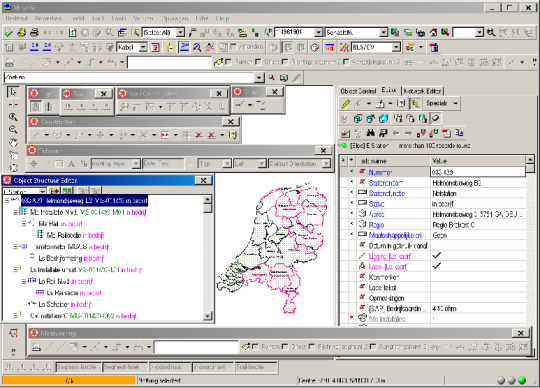The height and width of the screenshot is (388, 540).
Task: Switch to the Object Control tab
Action: point(358,91)
